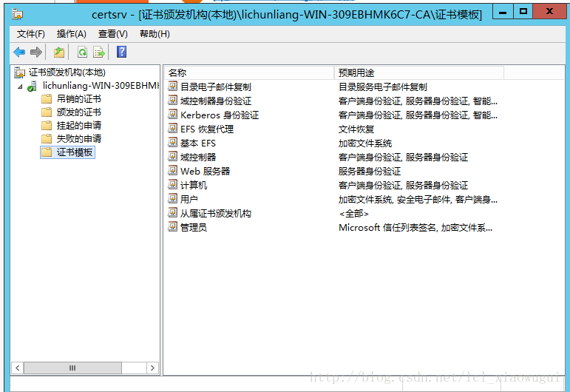Click the <全部> purpose cell
The width and height of the screenshot is (570, 392).
[x=353, y=214]
